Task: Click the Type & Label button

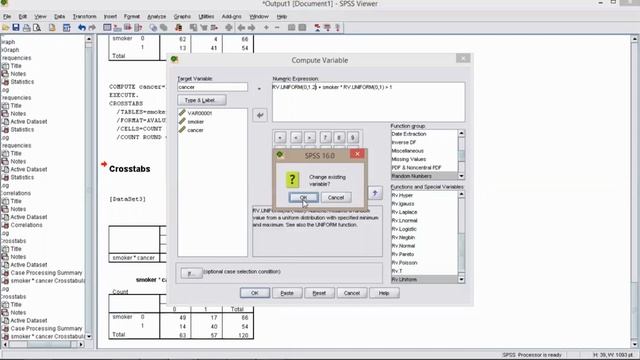Action: (x=202, y=100)
